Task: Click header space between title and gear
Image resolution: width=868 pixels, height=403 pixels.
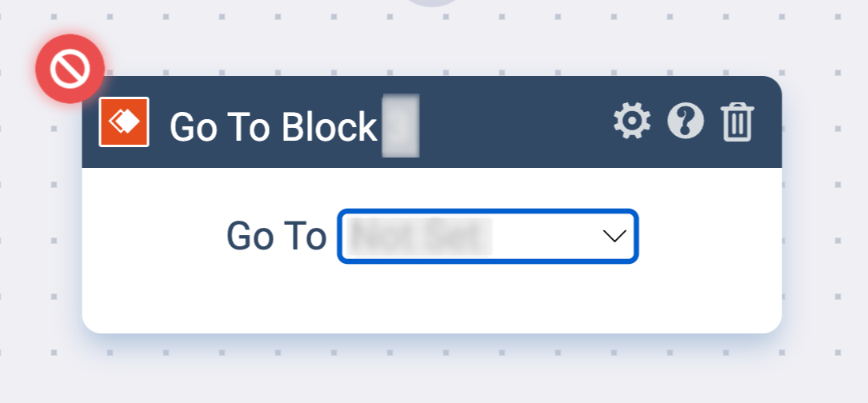Action: click(x=515, y=122)
